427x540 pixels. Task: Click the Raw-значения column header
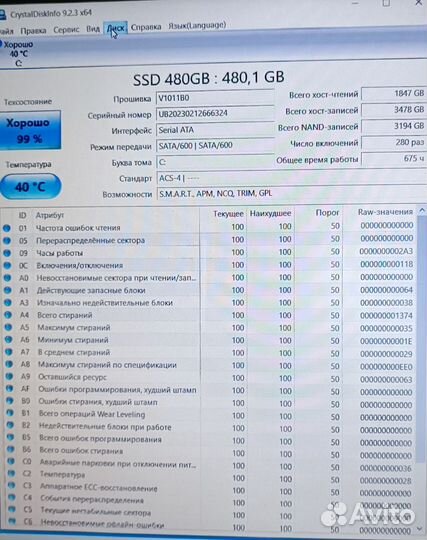pos(385,212)
